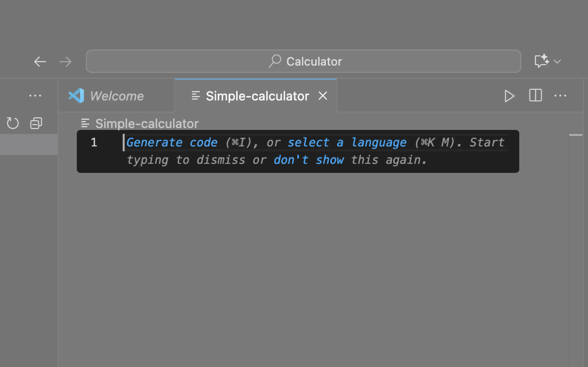588x367 pixels.
Task: Collapse all folders in the sidebar
Action: point(36,123)
